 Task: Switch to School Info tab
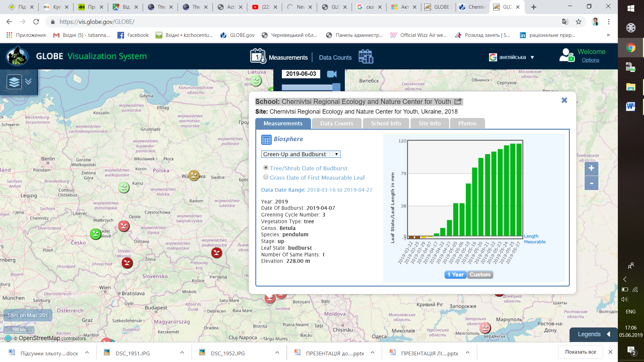[x=386, y=123]
